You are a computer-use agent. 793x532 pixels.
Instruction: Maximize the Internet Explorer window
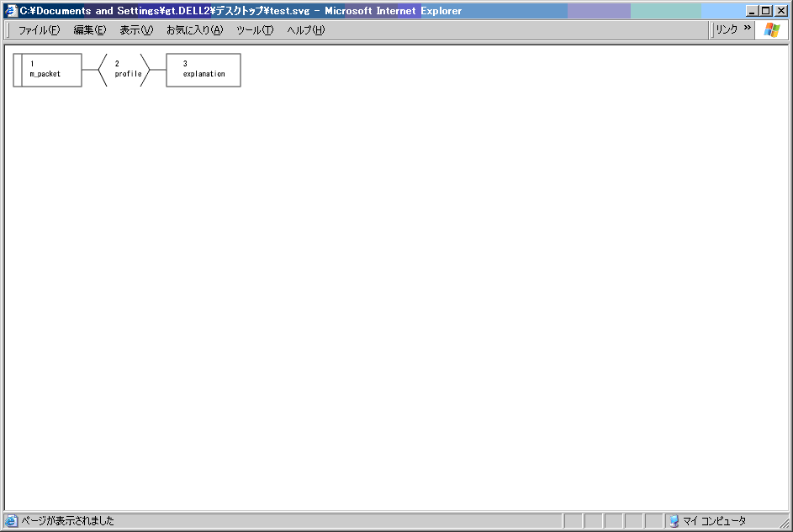click(766, 11)
